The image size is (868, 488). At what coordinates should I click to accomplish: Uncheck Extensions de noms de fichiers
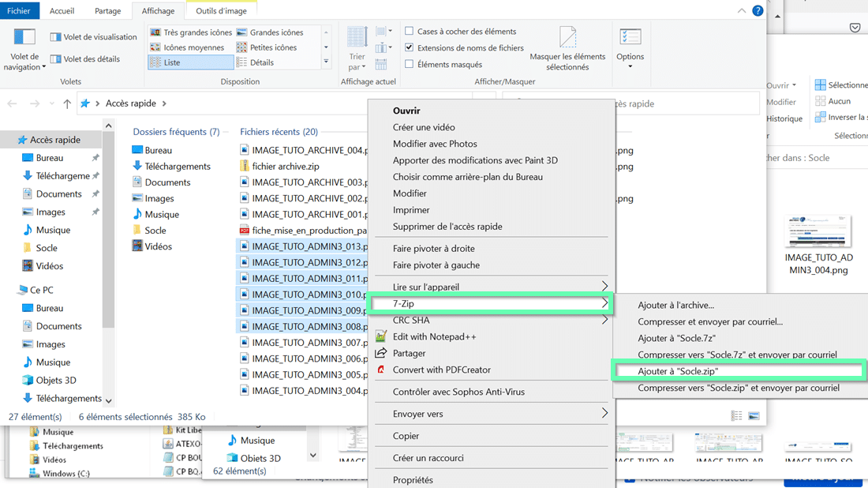409,47
